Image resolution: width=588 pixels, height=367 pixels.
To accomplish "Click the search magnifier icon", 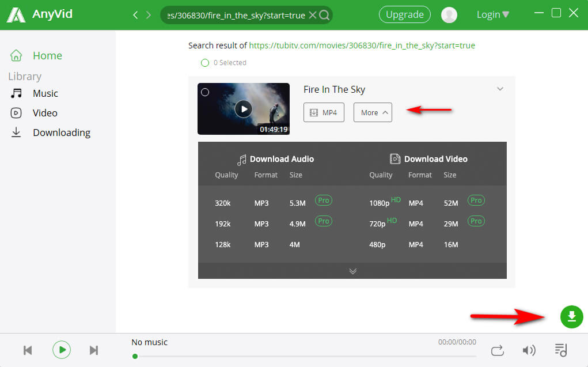I will [324, 15].
